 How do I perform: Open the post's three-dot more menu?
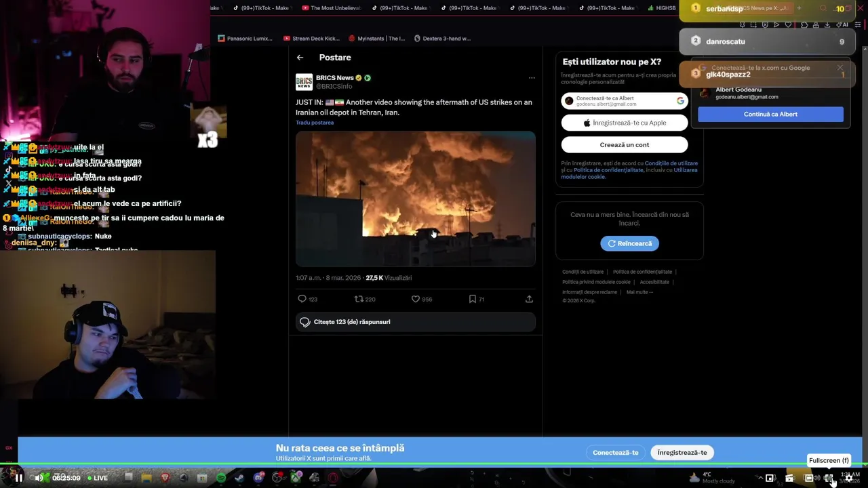(x=532, y=78)
